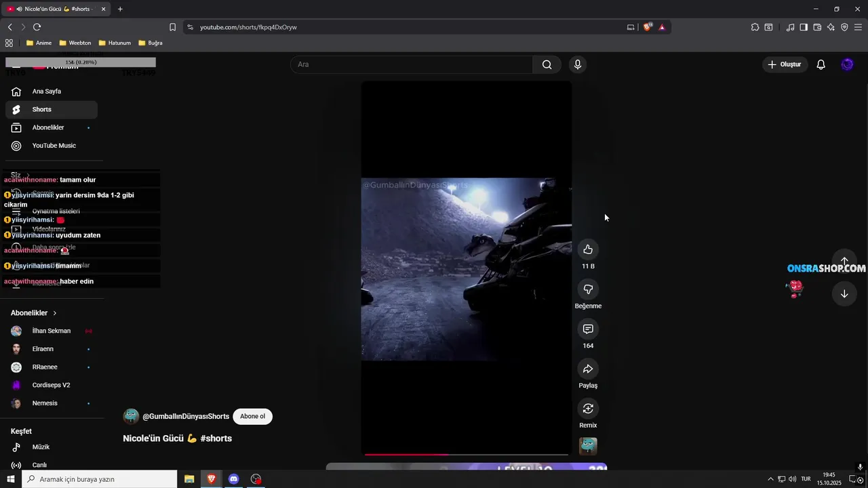Open İlhan Sekman's channel
The height and width of the screenshot is (488, 868).
coord(52,331)
